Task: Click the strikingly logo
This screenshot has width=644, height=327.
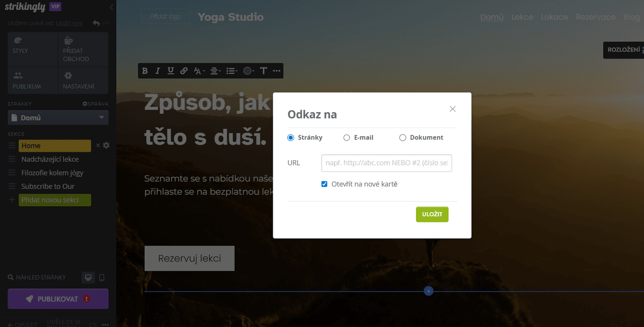Action: pyautogui.click(x=25, y=7)
